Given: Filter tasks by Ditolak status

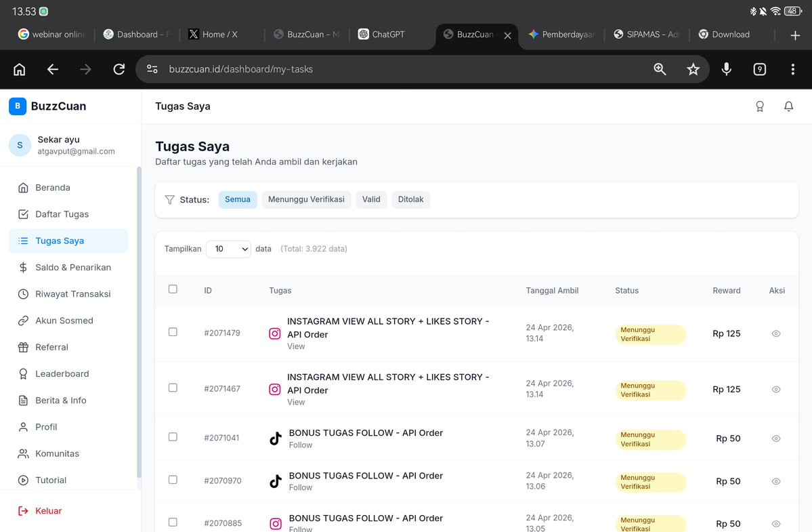Looking at the screenshot, I should tap(410, 199).
